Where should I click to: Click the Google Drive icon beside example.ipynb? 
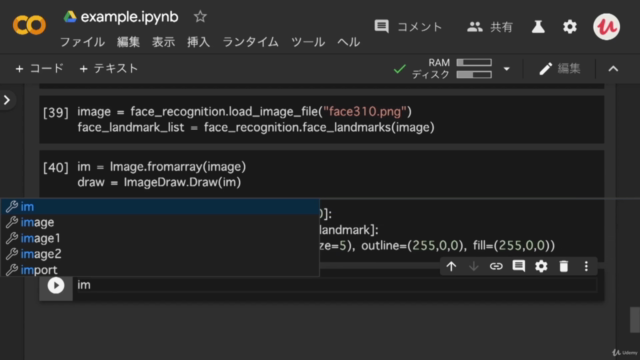click(x=70, y=17)
